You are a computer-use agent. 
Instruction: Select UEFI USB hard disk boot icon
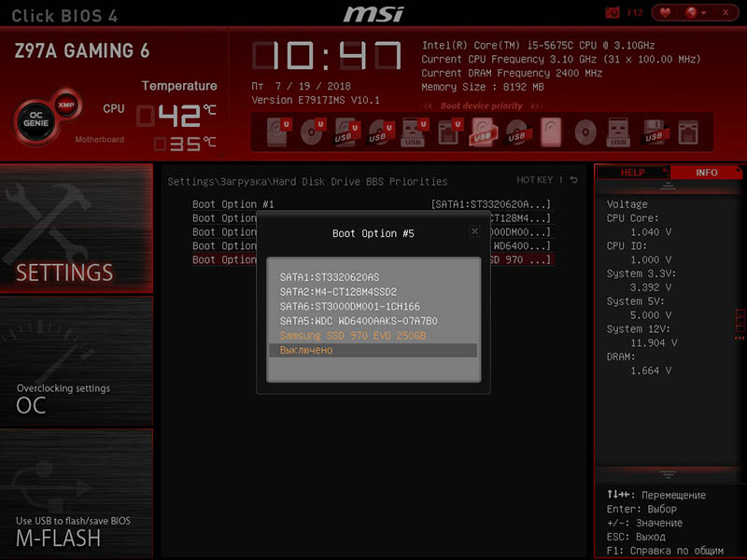pos(346,132)
